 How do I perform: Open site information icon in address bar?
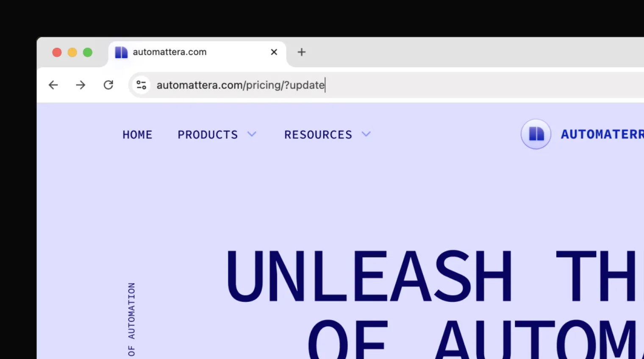pos(141,85)
